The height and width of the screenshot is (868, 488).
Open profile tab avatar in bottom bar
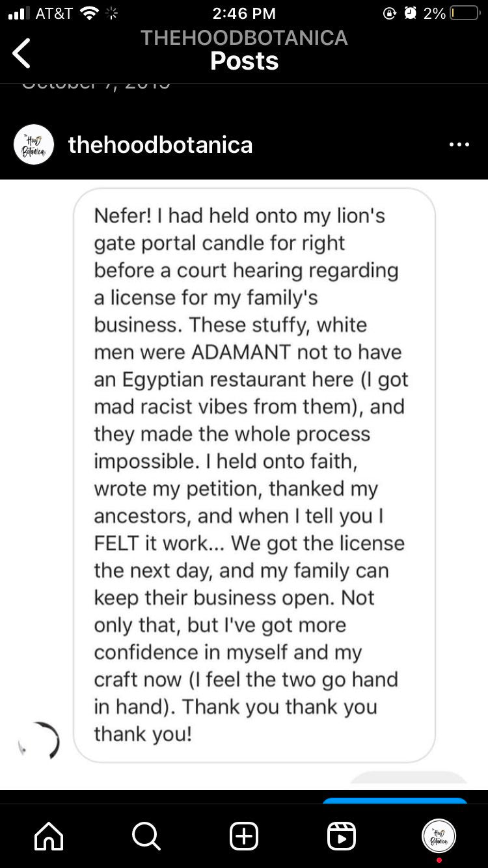pyautogui.click(x=439, y=836)
